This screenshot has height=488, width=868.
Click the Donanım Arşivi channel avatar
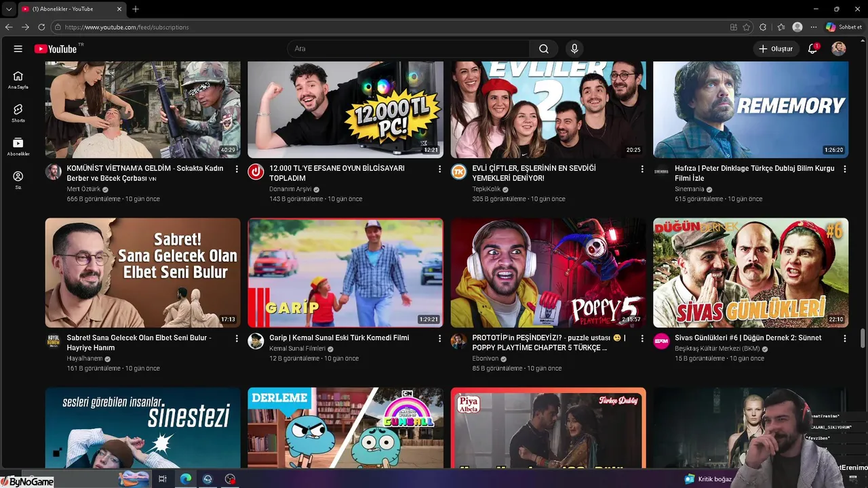(256, 171)
